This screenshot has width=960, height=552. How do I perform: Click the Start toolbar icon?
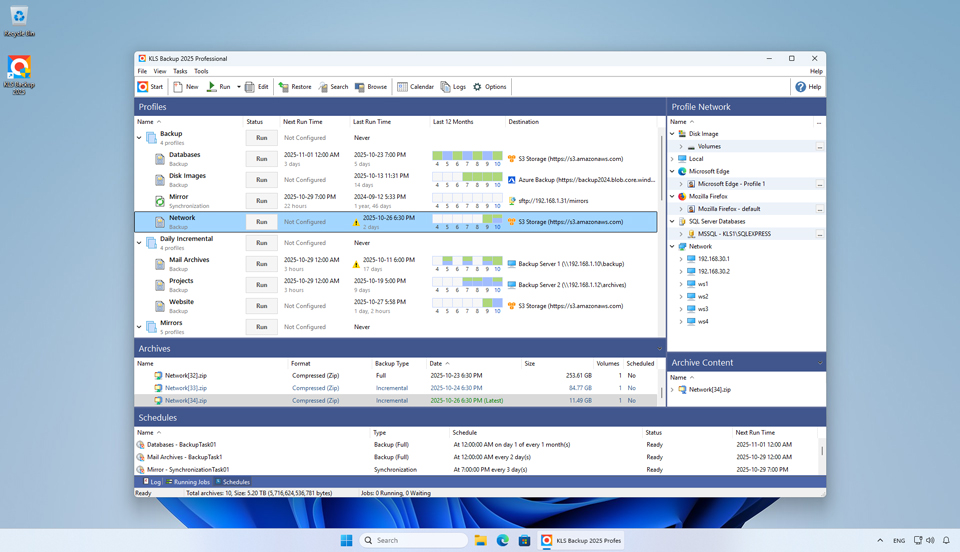pyautogui.click(x=151, y=87)
